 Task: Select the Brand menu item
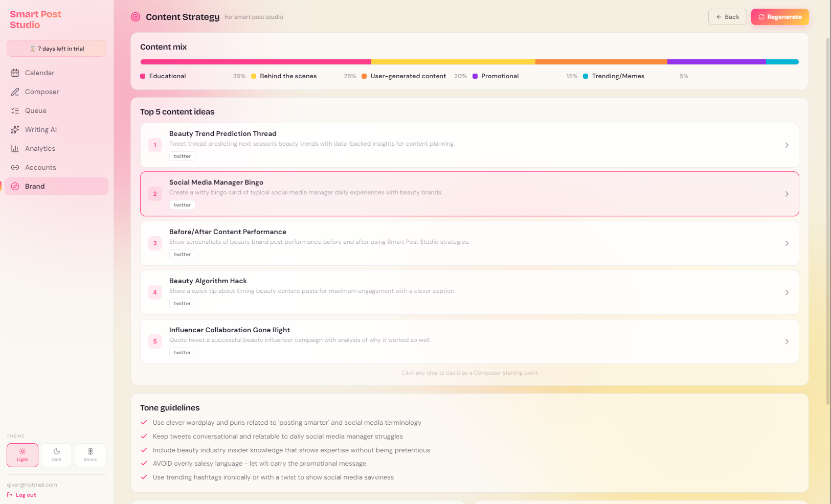point(56,187)
